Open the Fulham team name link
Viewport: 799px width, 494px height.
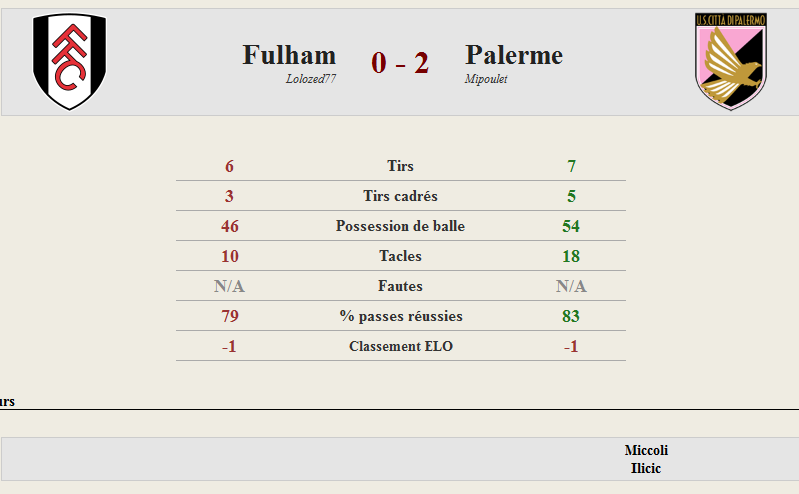pos(289,55)
